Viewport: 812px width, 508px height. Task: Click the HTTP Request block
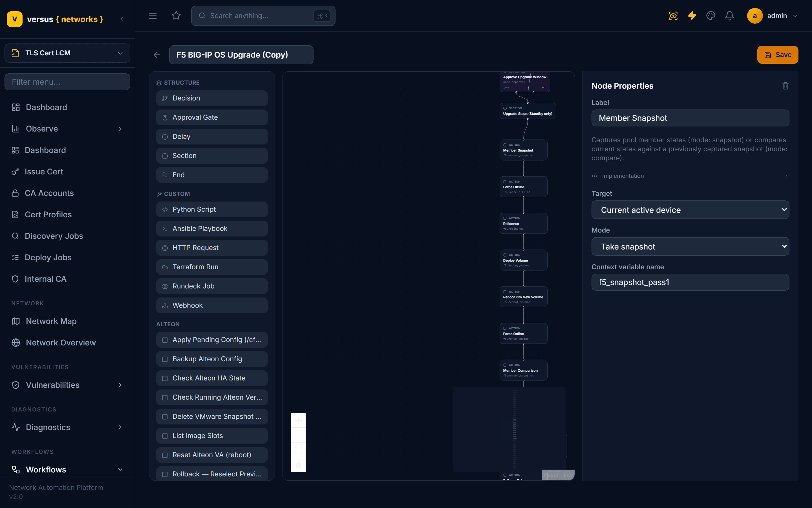point(212,248)
